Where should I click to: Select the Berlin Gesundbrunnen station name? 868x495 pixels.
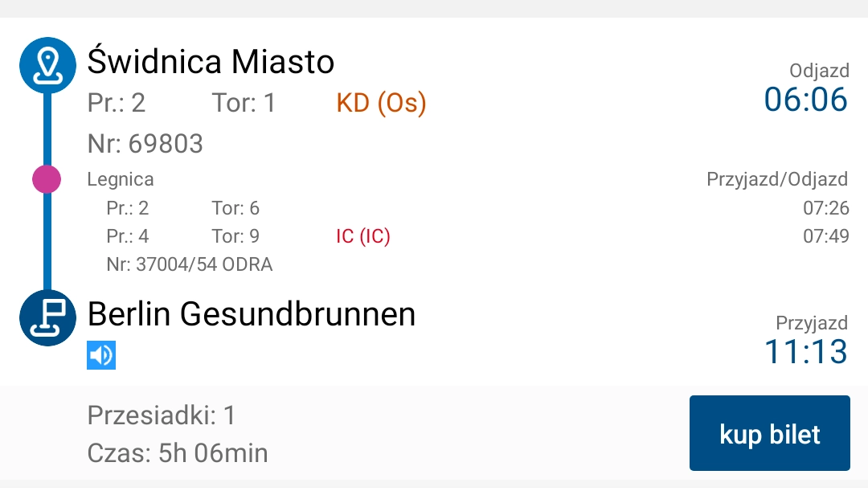[x=252, y=313]
